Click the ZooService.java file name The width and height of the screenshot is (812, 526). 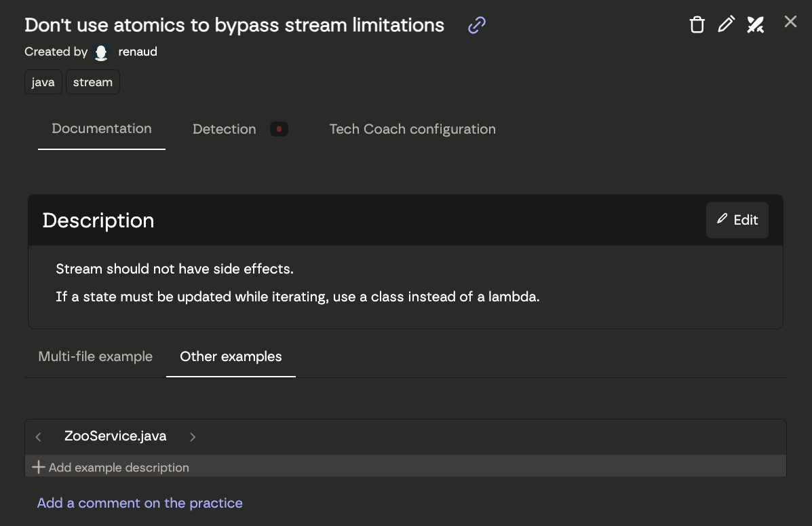coord(115,436)
